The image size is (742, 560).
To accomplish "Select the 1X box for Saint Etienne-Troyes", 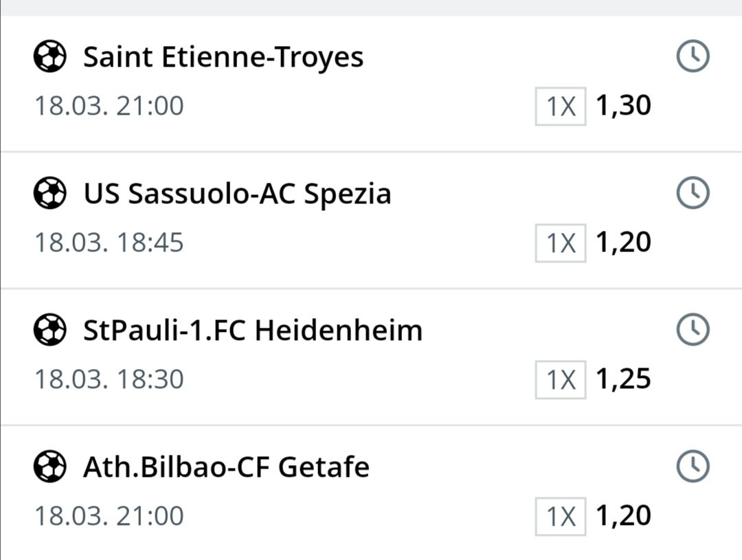I will [561, 107].
